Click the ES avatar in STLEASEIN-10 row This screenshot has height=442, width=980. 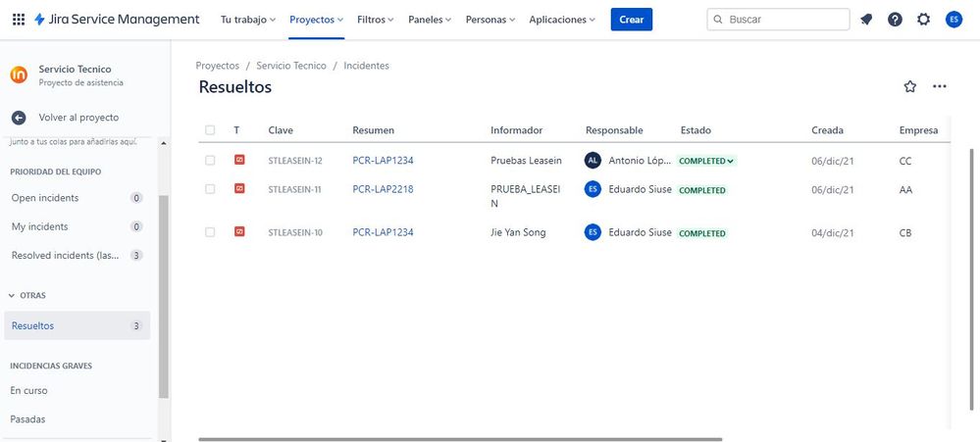click(x=593, y=232)
